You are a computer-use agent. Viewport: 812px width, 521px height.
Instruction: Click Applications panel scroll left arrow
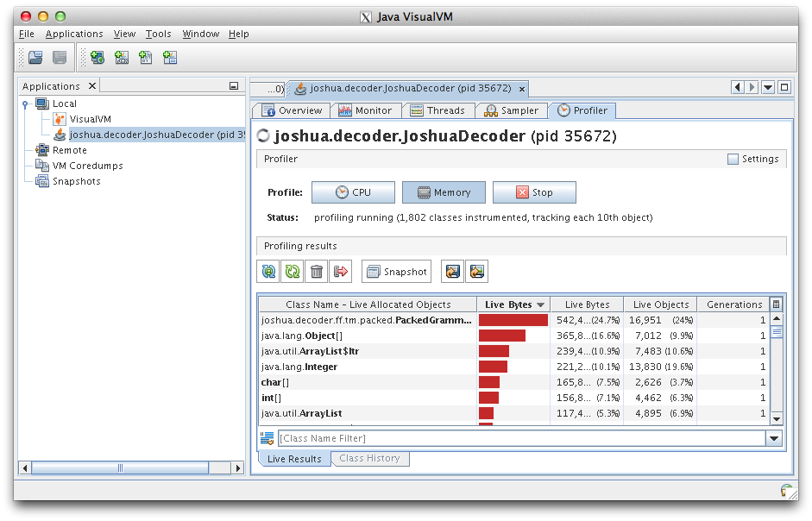coord(25,468)
